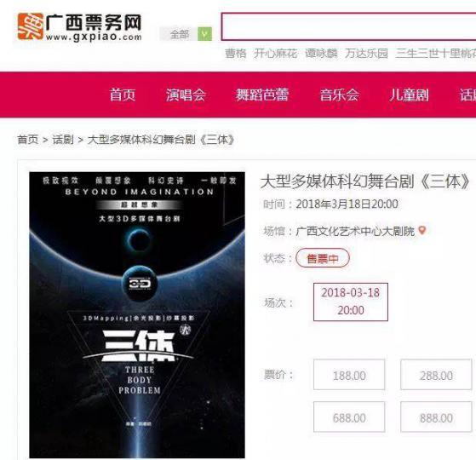The image size is (476, 460).
Task: Select the 2018-03-18 20:00 session
Action: pos(351,302)
